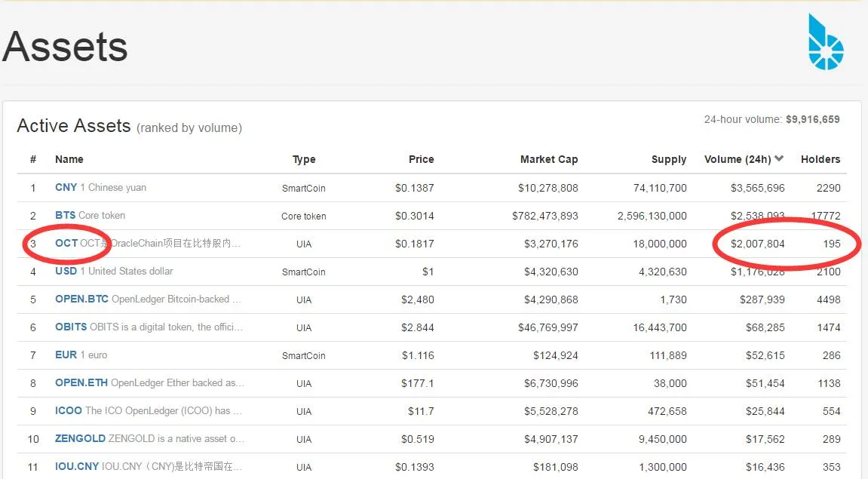Open the BTS asset link
Image resolution: width=868 pixels, height=479 pixels.
click(66, 216)
